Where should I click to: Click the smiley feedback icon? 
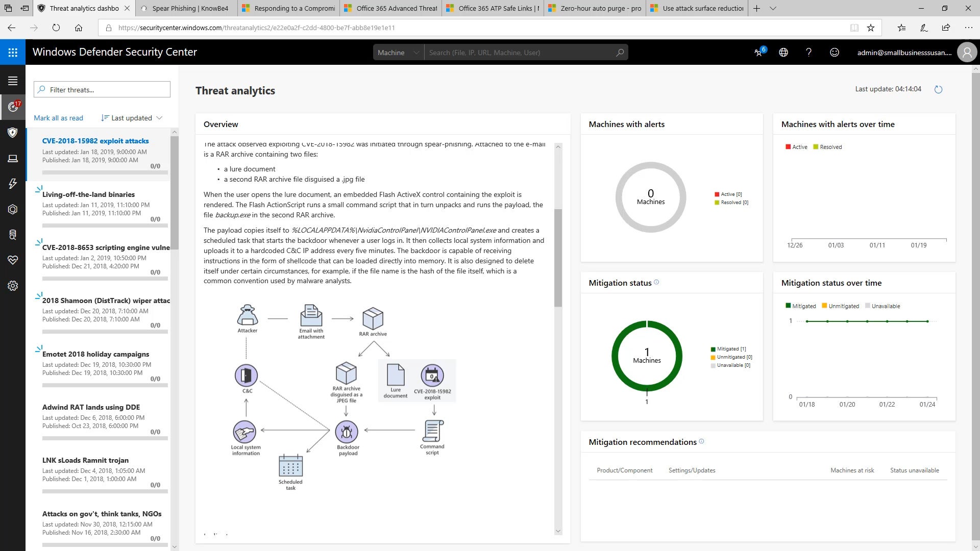[x=835, y=52]
